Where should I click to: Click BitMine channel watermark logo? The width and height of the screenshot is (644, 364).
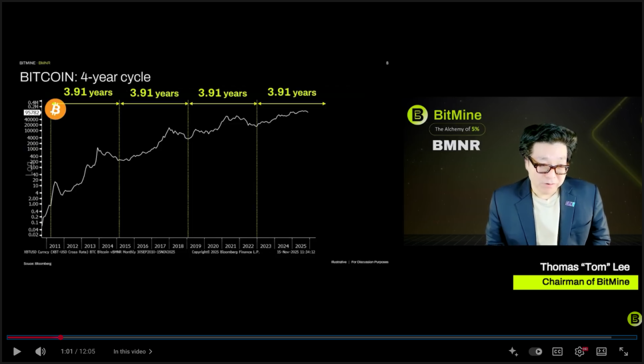pos(635,319)
